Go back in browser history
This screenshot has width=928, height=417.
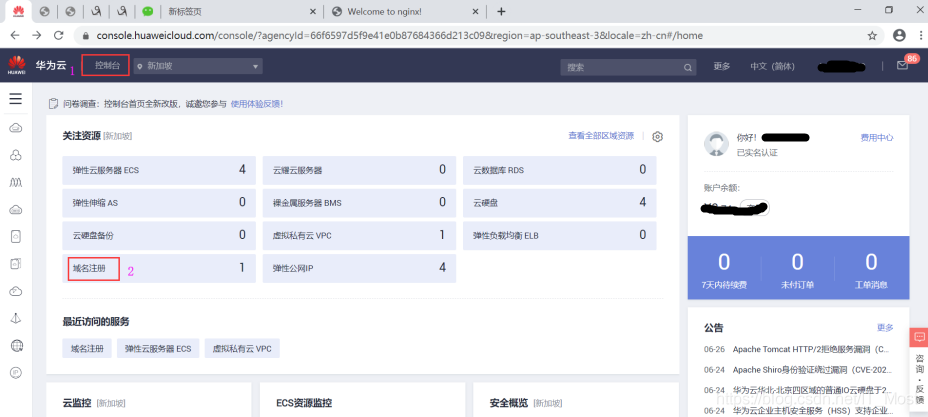click(15, 35)
